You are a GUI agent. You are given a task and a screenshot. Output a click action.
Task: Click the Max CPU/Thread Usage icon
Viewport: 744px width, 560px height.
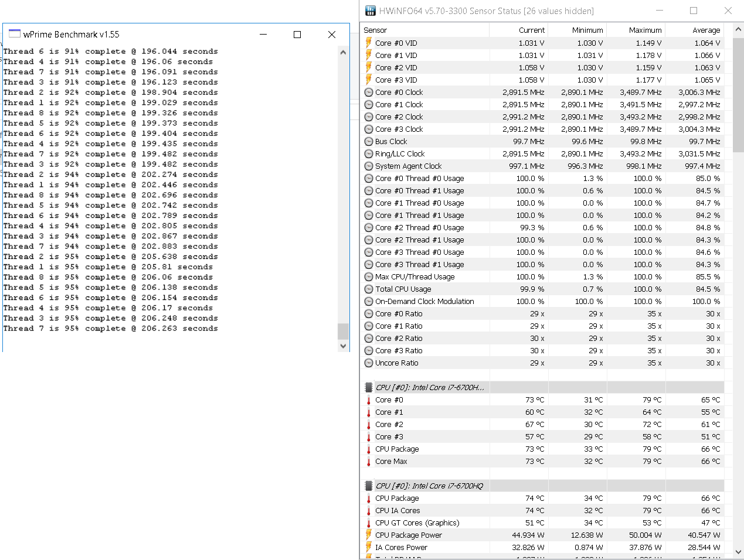pyautogui.click(x=369, y=276)
